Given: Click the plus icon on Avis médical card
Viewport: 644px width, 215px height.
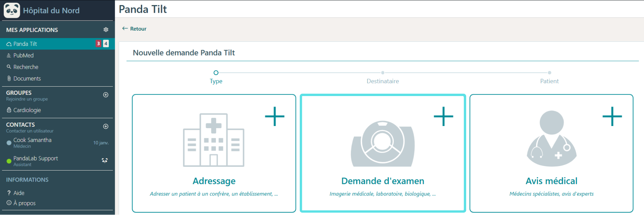Looking at the screenshot, I should point(612,116).
